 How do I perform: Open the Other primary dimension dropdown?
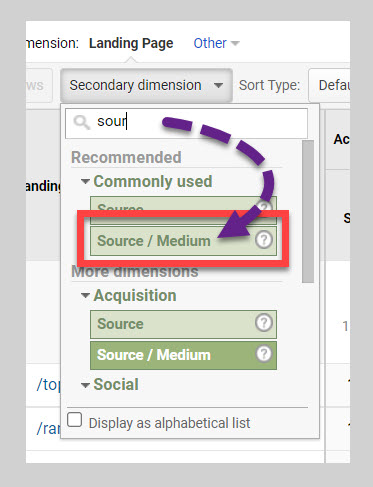216,43
